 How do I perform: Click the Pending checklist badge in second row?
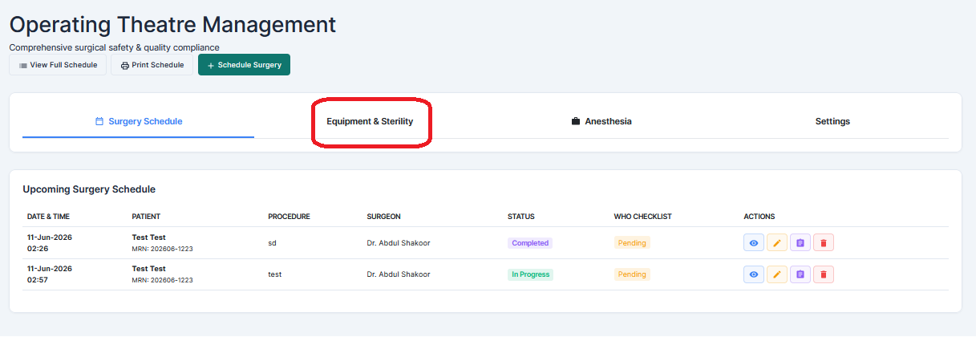coord(632,274)
